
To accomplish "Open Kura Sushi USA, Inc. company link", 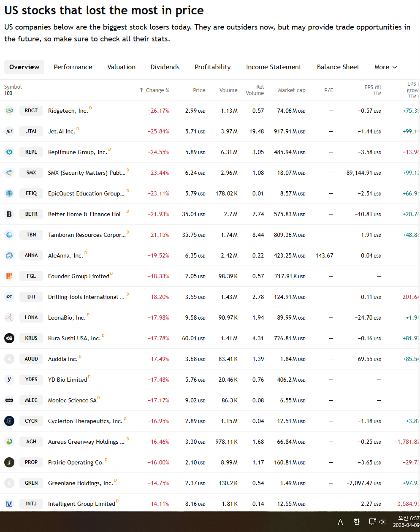I will (74, 338).
